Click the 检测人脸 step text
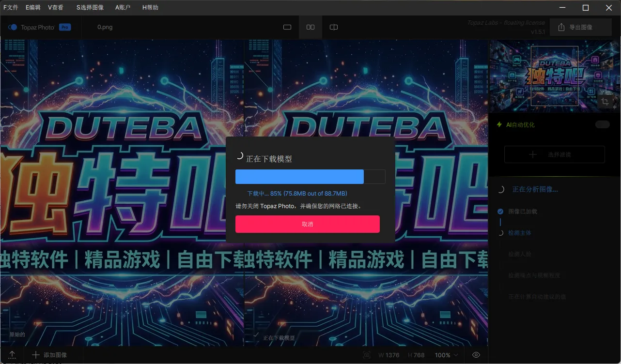 pos(520,254)
